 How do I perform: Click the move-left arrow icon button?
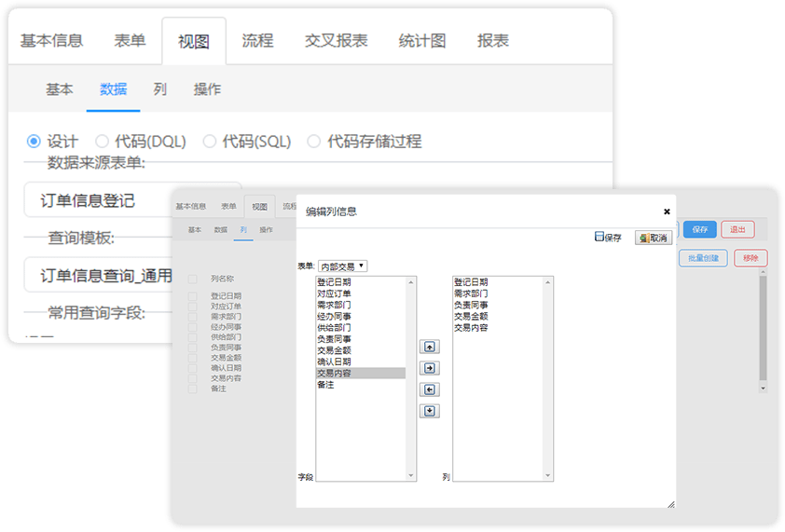[x=430, y=389]
